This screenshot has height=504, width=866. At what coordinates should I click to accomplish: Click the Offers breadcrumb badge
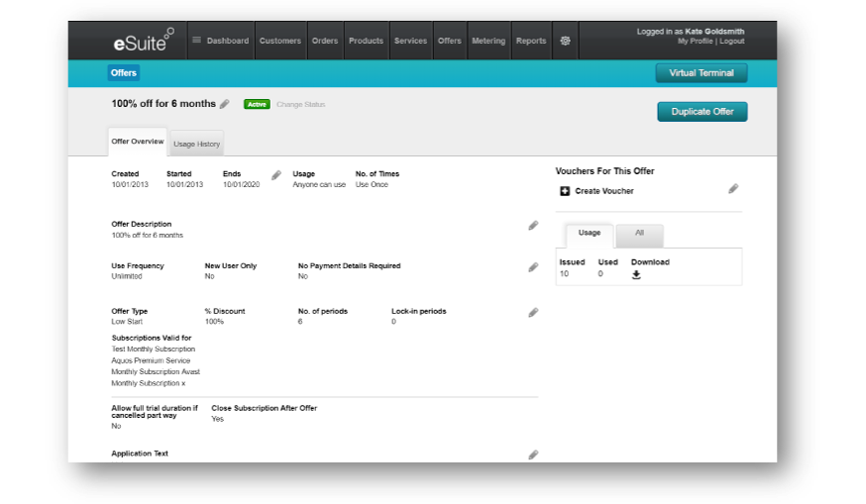pos(124,73)
